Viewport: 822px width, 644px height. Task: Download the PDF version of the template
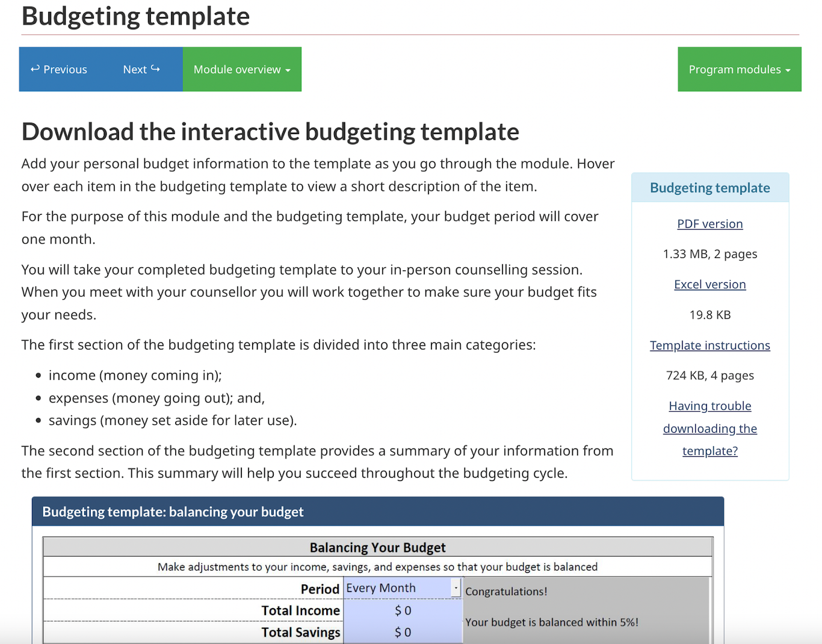pyautogui.click(x=710, y=223)
